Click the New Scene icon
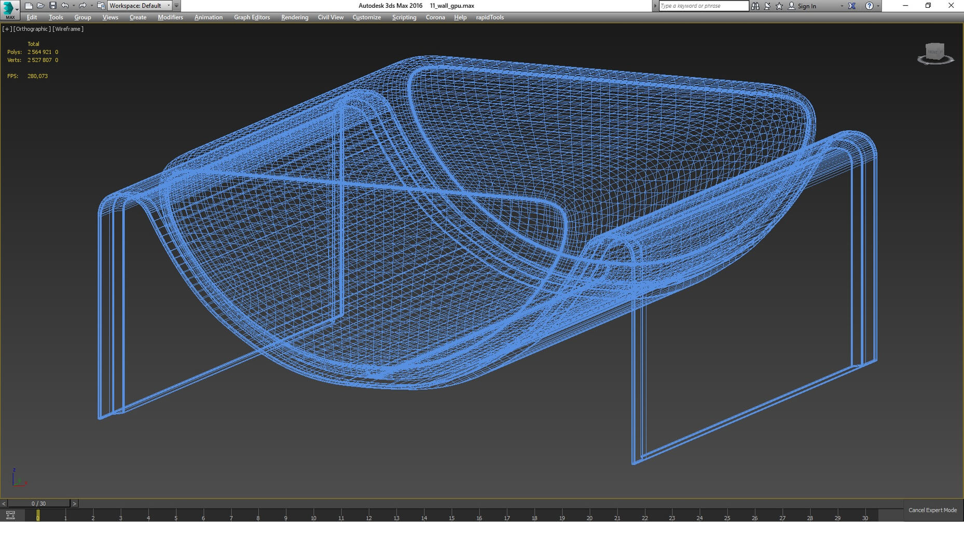Image resolution: width=964 pixels, height=560 pixels. (29, 6)
